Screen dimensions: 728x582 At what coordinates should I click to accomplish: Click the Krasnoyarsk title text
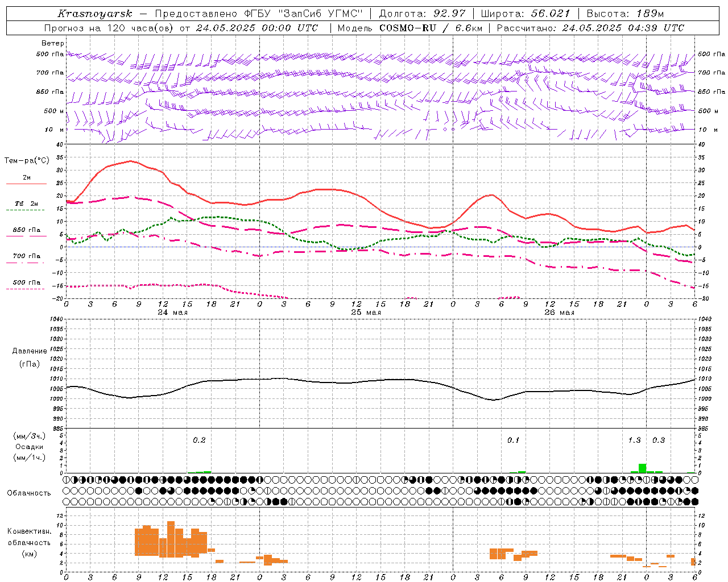tap(95, 14)
